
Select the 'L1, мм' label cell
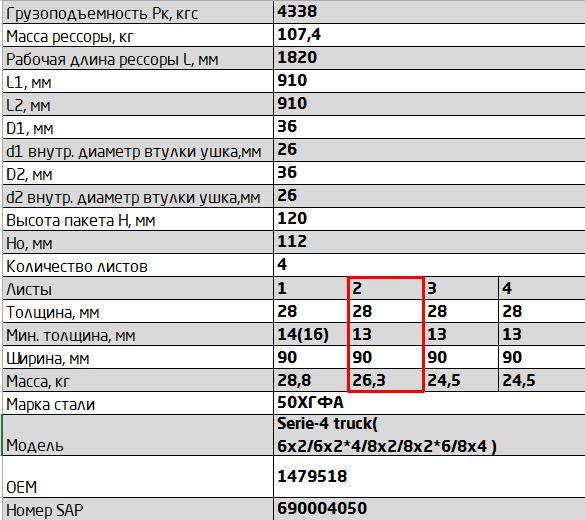[138, 81]
